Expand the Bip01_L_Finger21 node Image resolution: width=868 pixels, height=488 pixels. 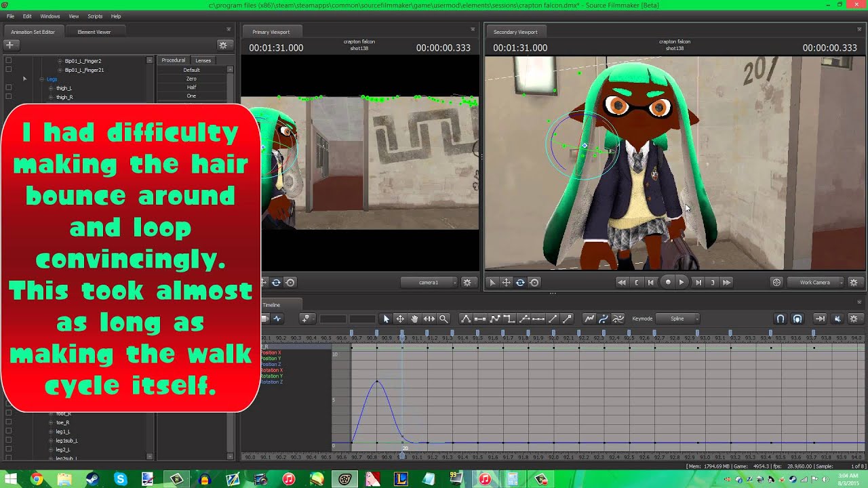[x=60, y=70]
